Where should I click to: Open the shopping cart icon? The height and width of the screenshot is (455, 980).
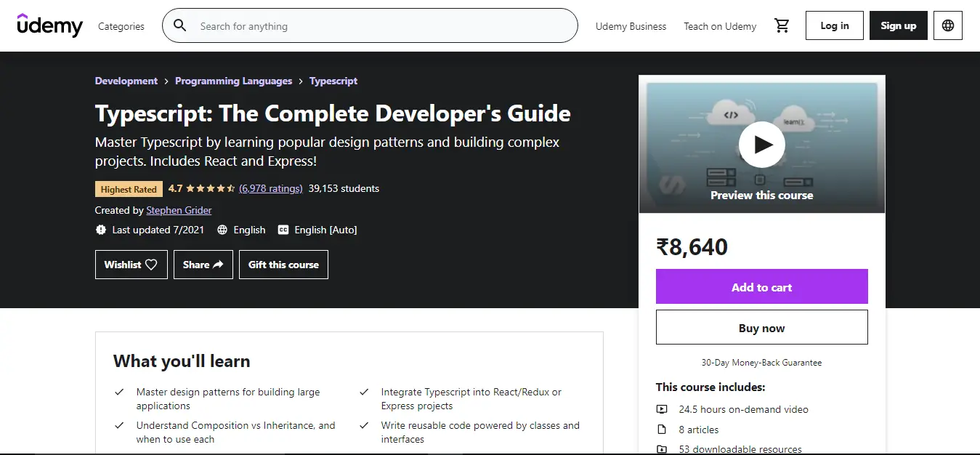pyautogui.click(x=782, y=25)
